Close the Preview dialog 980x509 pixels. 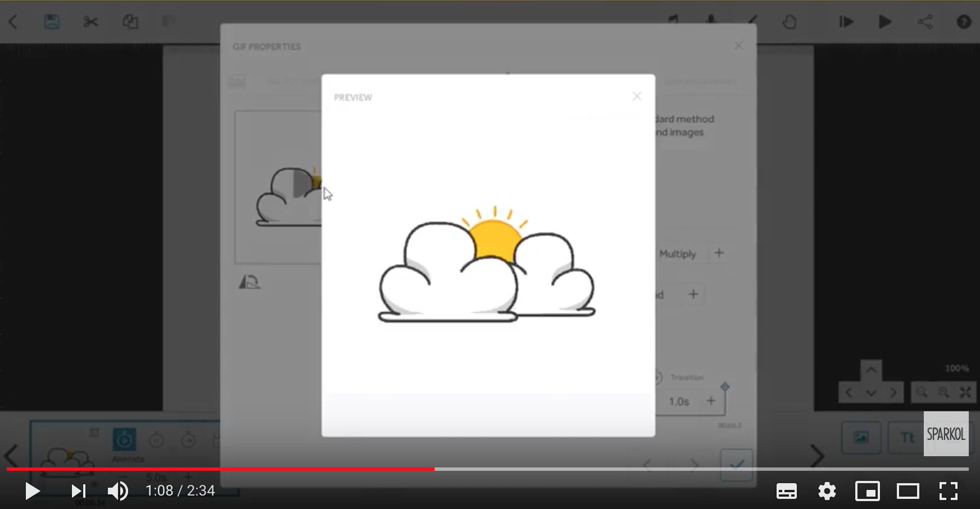[x=637, y=97]
